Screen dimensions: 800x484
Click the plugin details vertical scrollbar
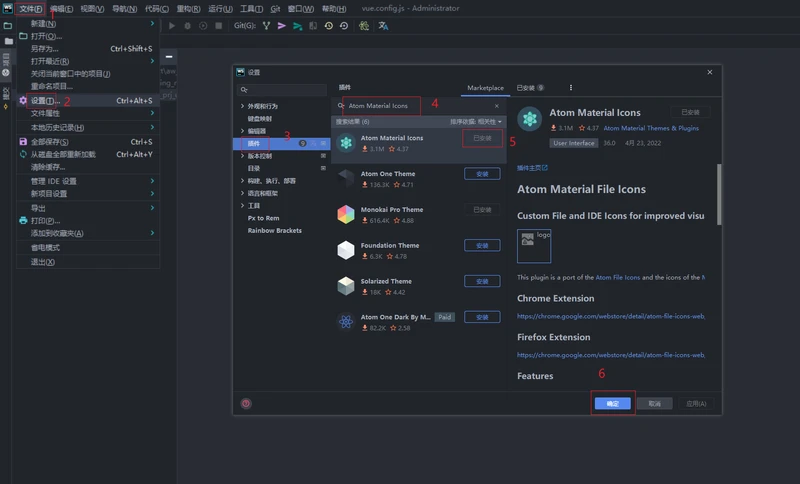[x=719, y=194]
